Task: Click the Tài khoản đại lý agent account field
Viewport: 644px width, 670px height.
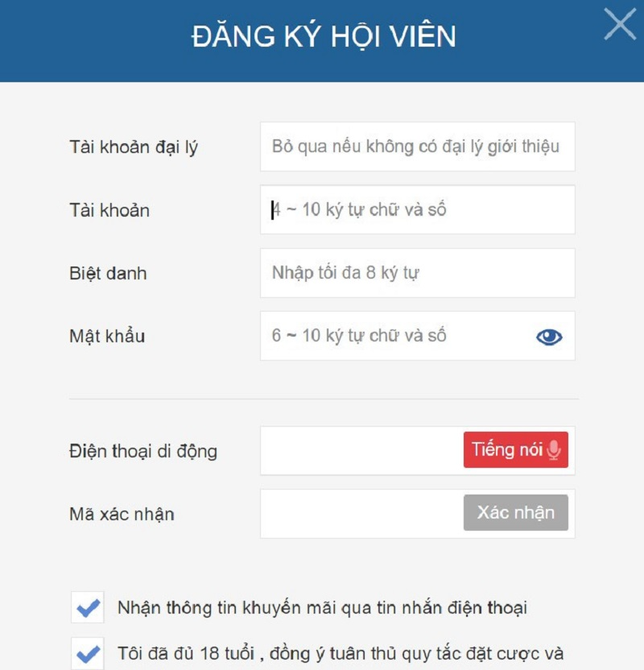Action: coord(416,147)
